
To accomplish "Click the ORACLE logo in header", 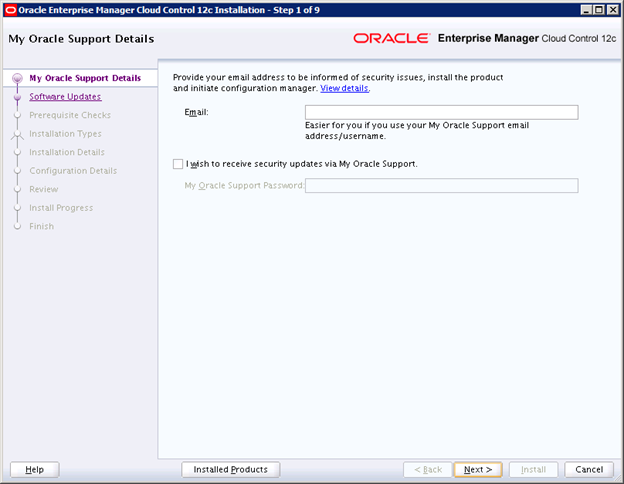I will click(x=392, y=38).
